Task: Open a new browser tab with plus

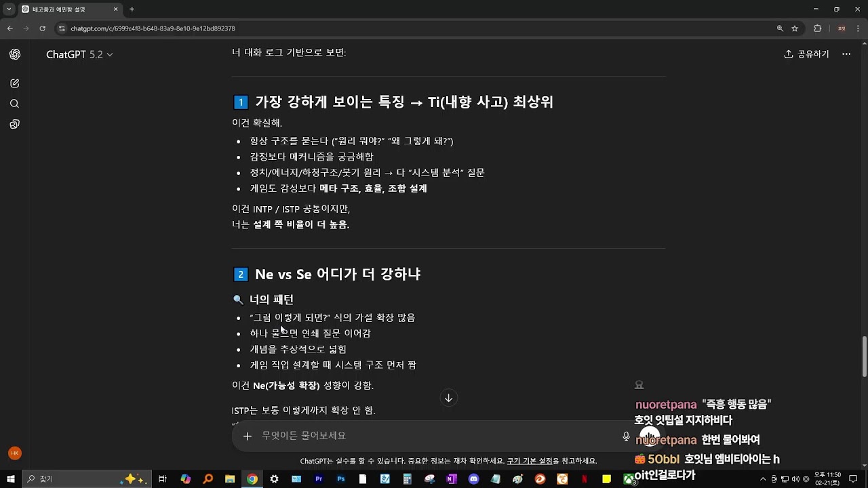Action: click(132, 9)
